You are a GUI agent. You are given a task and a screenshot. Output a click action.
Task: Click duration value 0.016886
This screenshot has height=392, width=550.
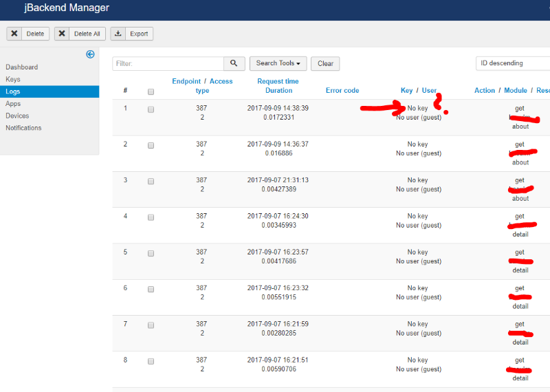(279, 153)
